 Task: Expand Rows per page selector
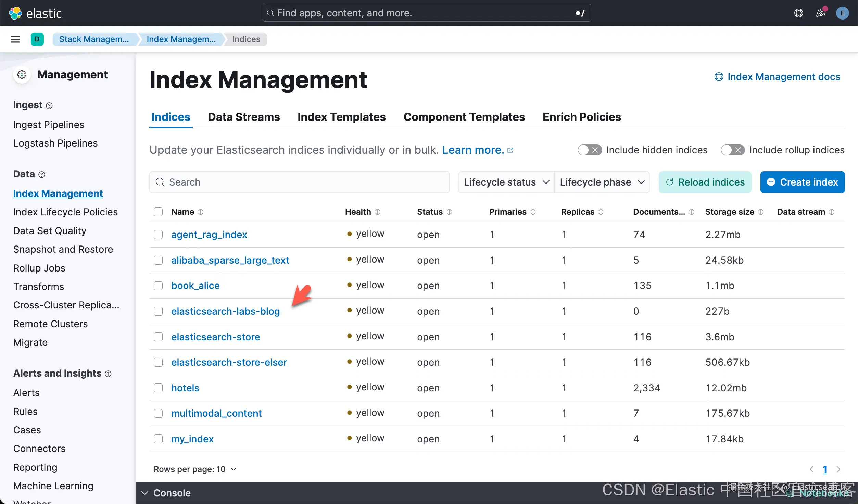tap(195, 469)
